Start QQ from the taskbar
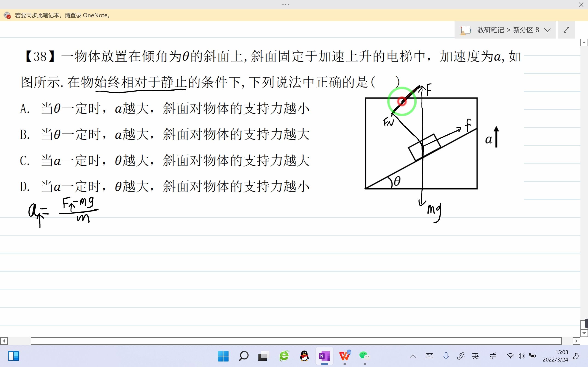Screen dimensions: 588x367 pyautogui.click(x=304, y=356)
